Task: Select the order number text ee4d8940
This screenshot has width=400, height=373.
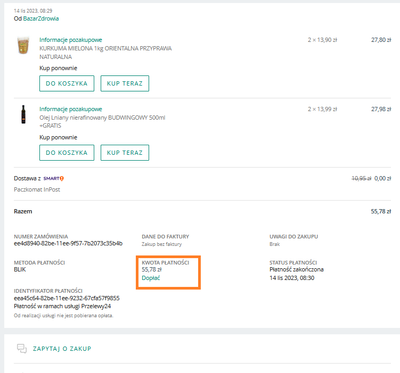Action: [68, 244]
